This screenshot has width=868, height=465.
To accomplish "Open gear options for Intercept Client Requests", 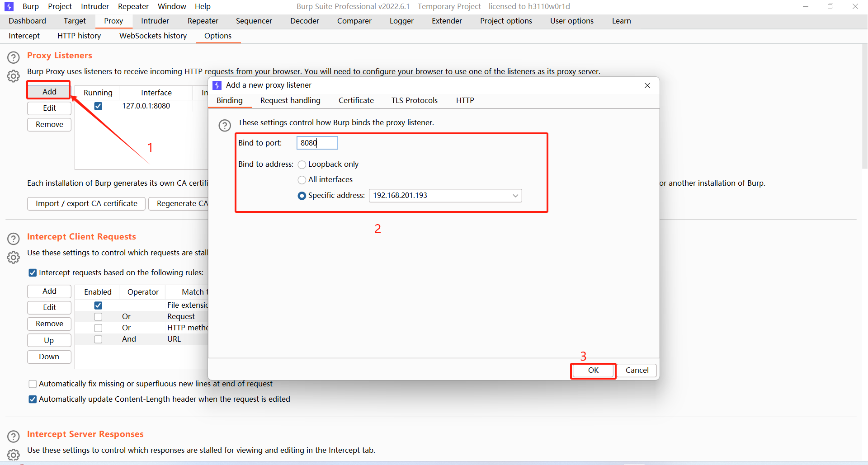I will coord(14,257).
